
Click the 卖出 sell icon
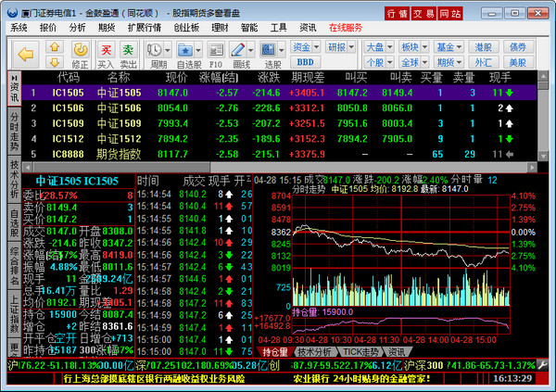128,50
